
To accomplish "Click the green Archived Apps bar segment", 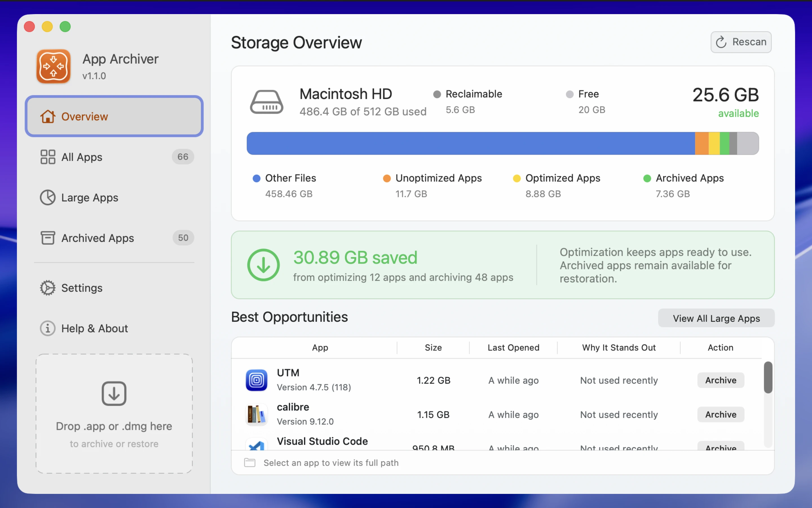I will pyautogui.click(x=724, y=143).
